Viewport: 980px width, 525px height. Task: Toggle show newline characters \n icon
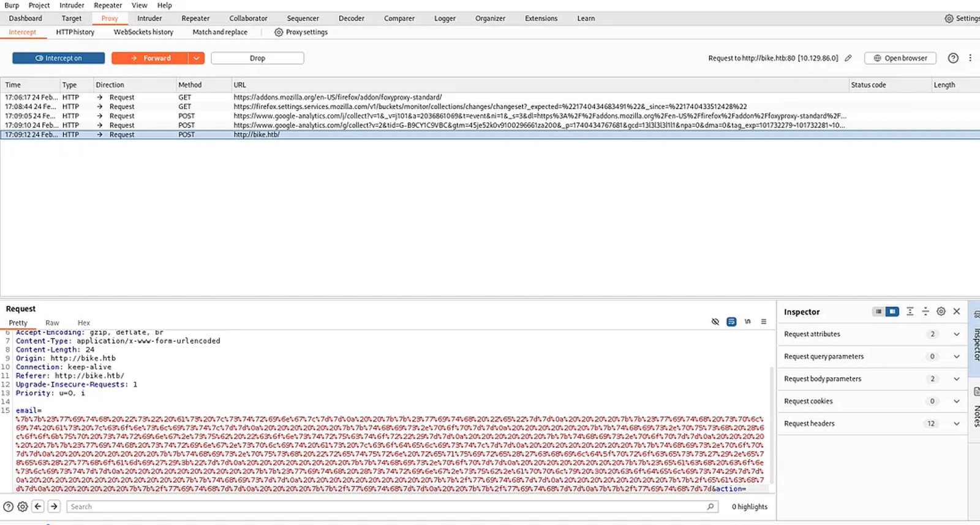(747, 322)
